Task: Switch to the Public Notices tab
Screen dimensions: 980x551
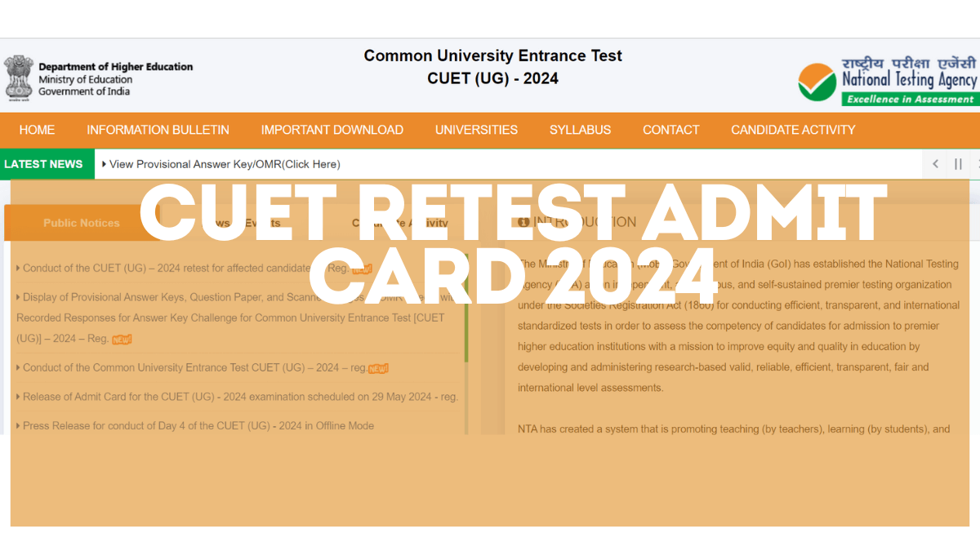Action: [82, 223]
